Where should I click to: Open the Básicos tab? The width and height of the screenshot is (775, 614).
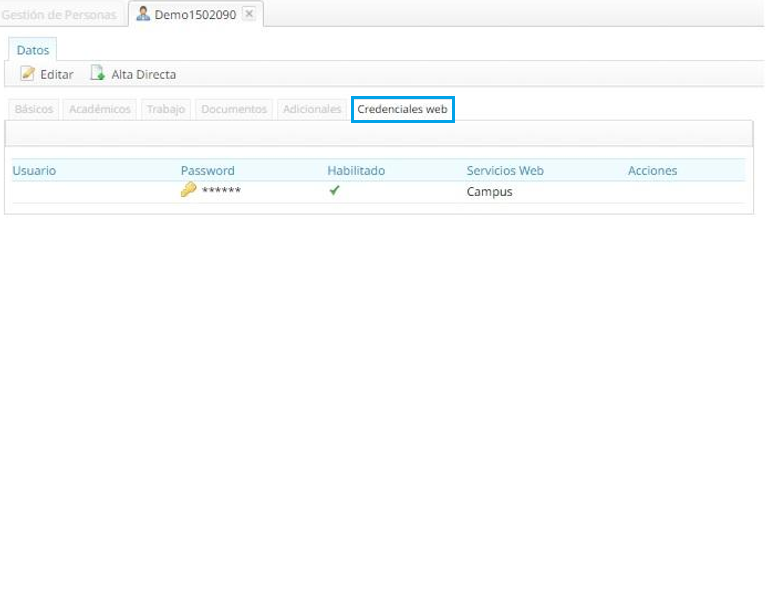coord(34,109)
